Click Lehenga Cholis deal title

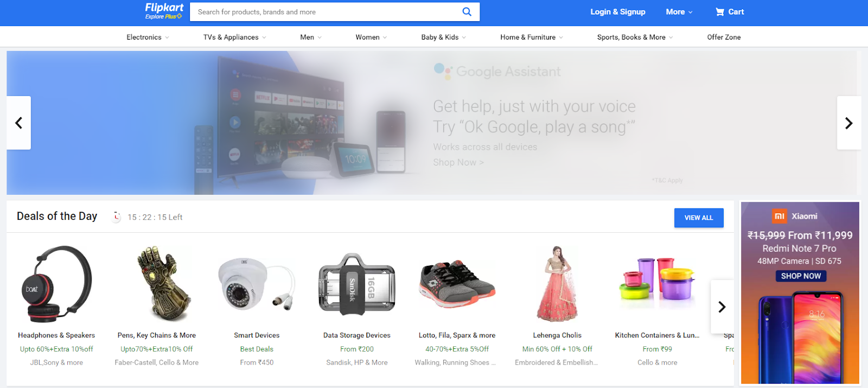[x=557, y=335]
